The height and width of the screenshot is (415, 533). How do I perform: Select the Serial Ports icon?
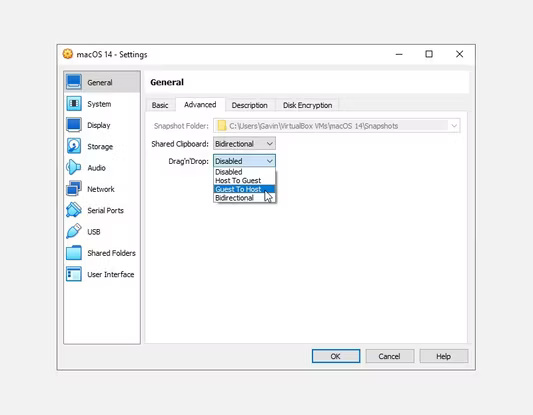point(74,210)
